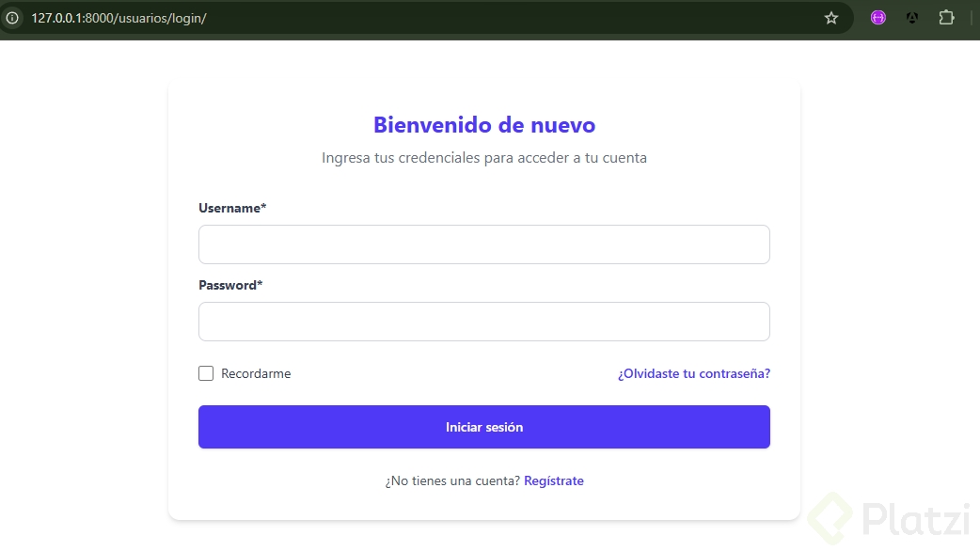This screenshot has width=980, height=551.
Task: Follow the Regístrate link
Action: tap(554, 481)
